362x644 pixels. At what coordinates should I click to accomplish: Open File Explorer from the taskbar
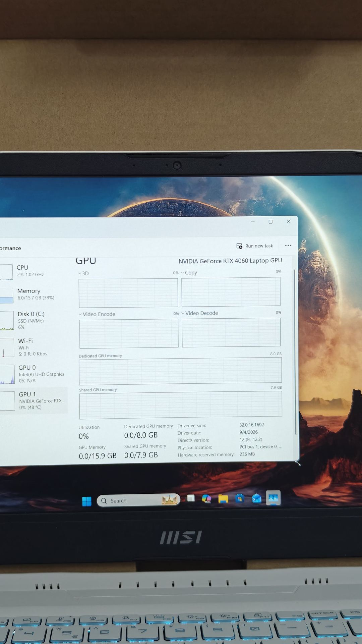coord(223,499)
